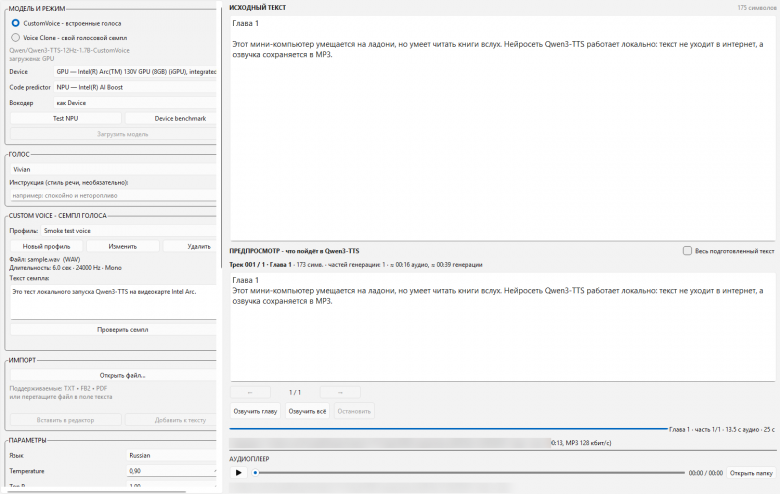Click the audio player seek slider
The height and width of the screenshot is (494, 780).
coord(469,473)
